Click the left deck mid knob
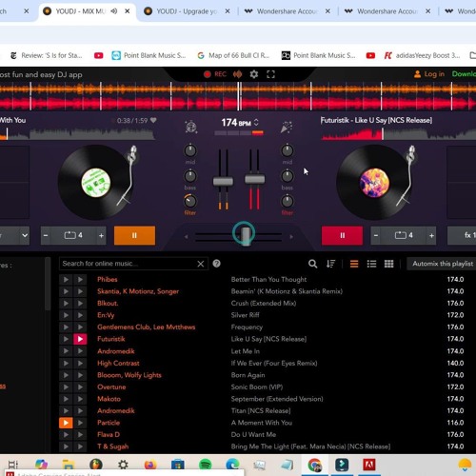476x476 pixels. tap(190, 150)
